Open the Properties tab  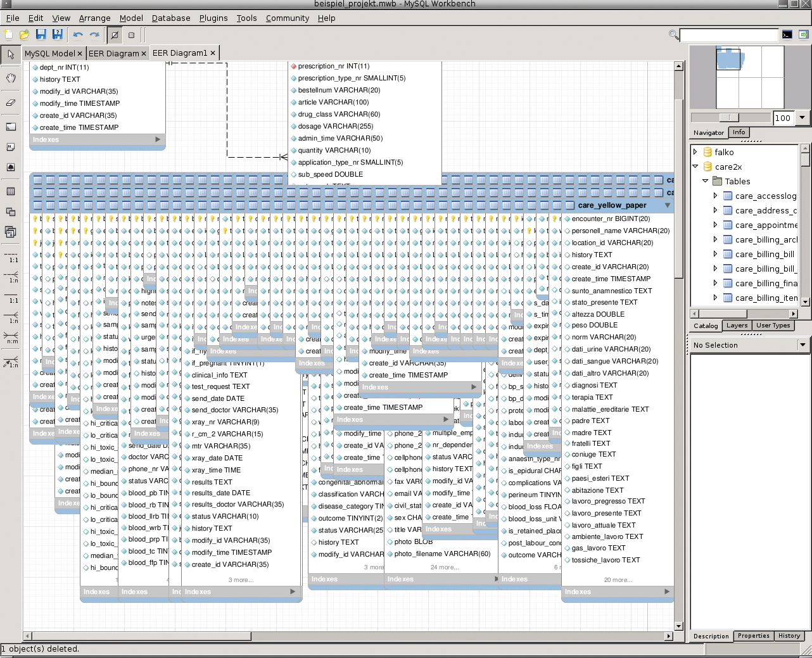tap(754, 636)
